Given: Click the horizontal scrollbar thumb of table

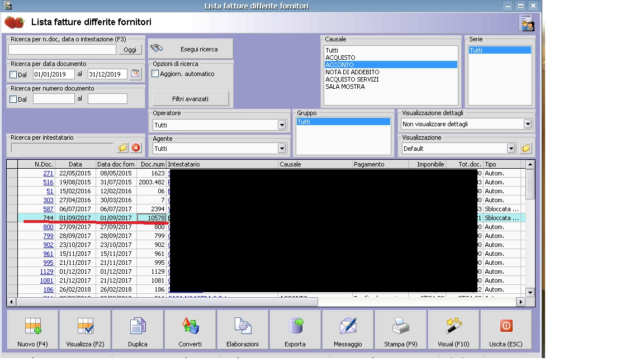Looking at the screenshot, I should tap(167, 302).
